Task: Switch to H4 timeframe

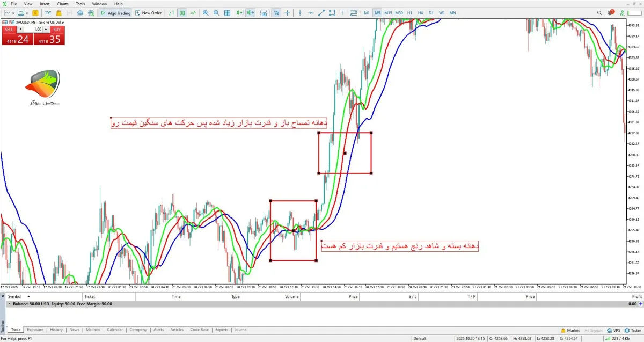Action: (x=420, y=13)
